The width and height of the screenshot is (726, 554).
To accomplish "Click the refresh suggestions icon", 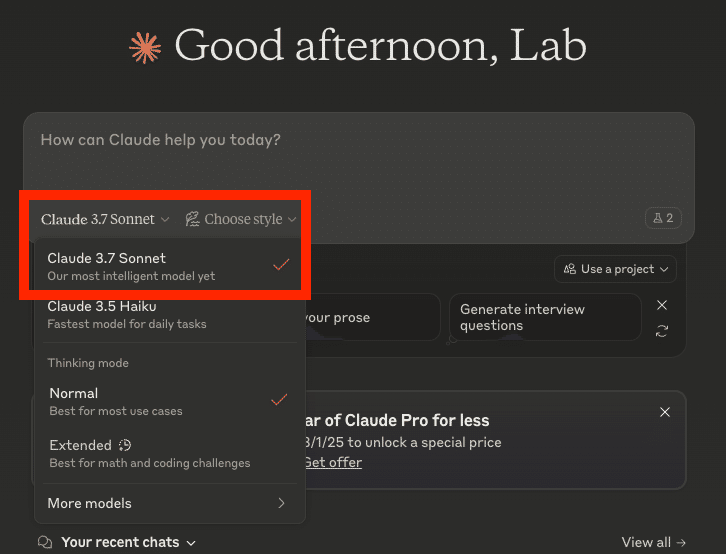I will [662, 331].
